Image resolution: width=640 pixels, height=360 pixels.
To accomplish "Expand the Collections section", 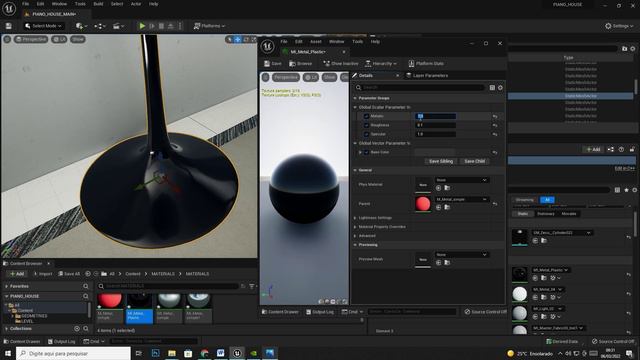I will 7,329.
